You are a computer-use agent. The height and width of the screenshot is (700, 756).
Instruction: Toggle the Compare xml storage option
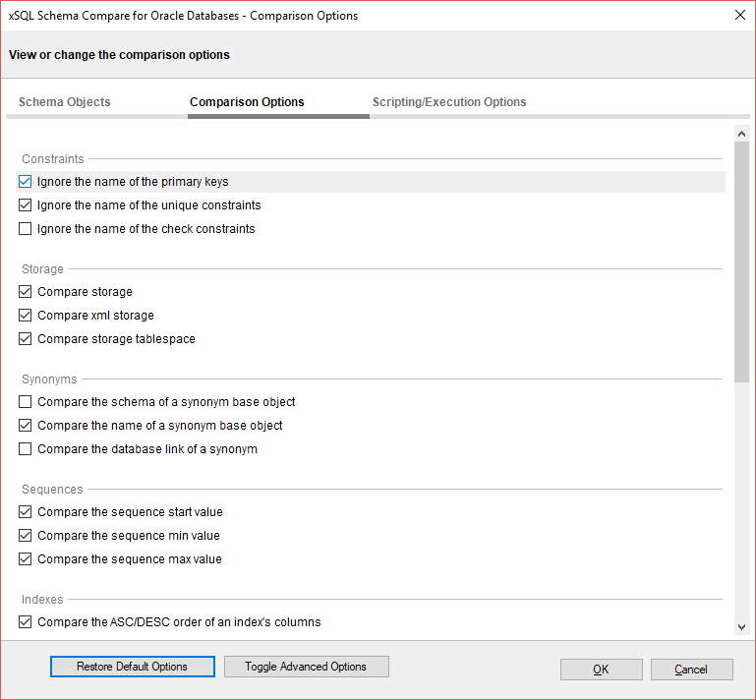click(x=26, y=316)
